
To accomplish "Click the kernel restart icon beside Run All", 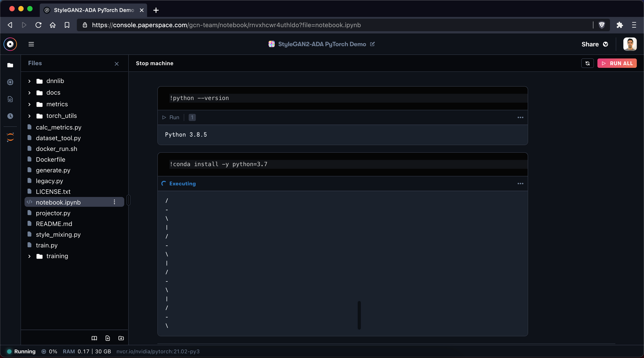I will click(587, 63).
